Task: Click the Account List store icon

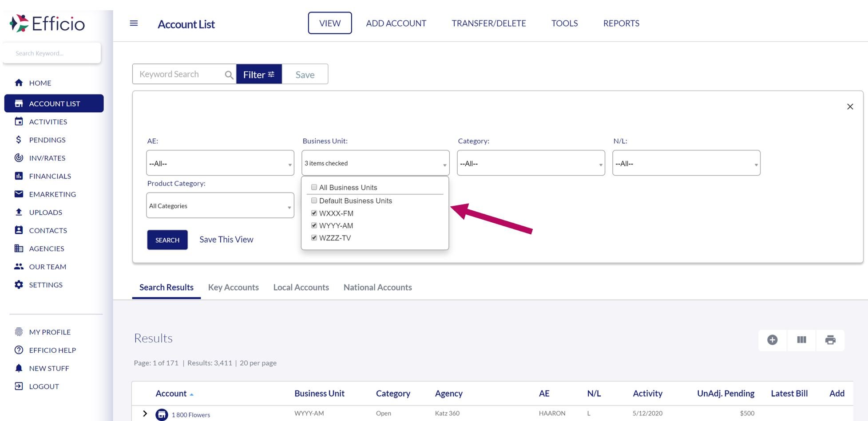Action: pos(19,103)
